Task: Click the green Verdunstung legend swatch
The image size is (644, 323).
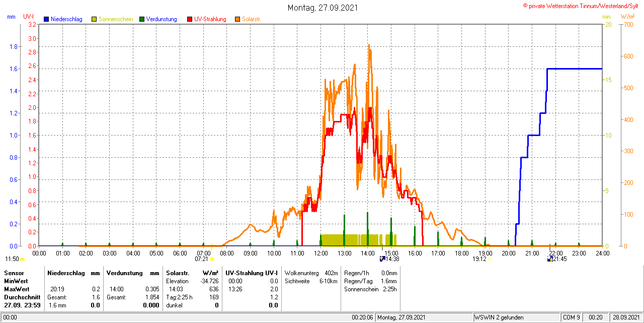Action: (x=142, y=19)
